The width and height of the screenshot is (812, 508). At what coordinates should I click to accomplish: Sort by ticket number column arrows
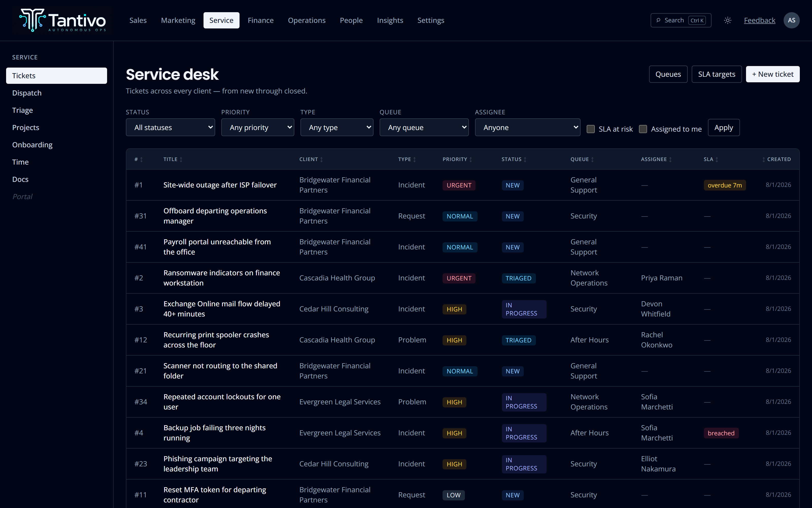tap(141, 159)
